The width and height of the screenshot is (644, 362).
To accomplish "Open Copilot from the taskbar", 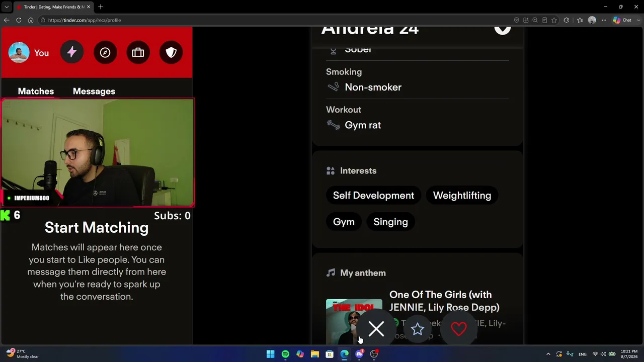I will pyautogui.click(x=300, y=354).
